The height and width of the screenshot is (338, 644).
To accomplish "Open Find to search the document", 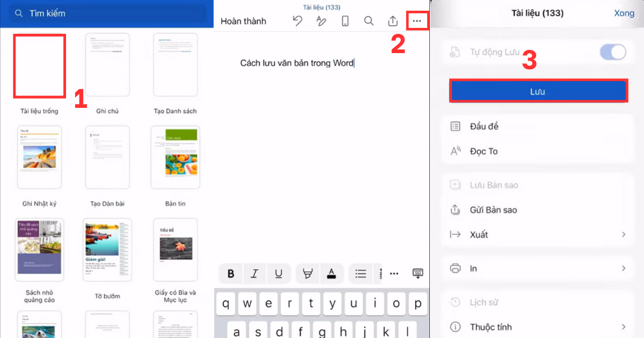I will tap(369, 21).
